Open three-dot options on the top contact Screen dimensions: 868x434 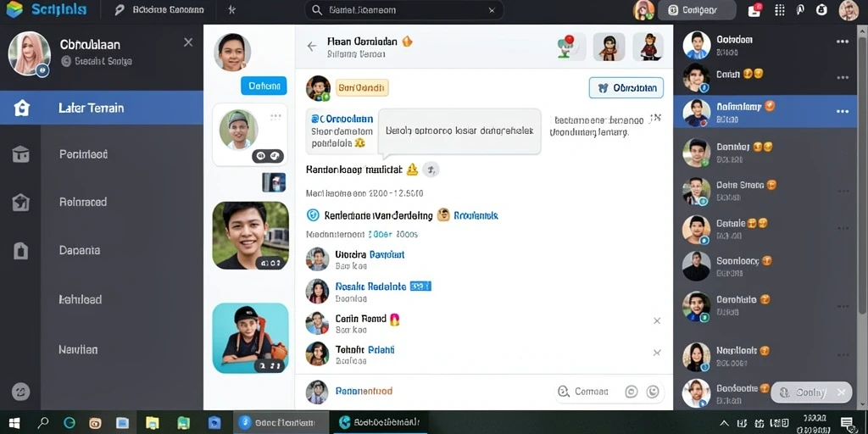pyautogui.click(x=843, y=41)
